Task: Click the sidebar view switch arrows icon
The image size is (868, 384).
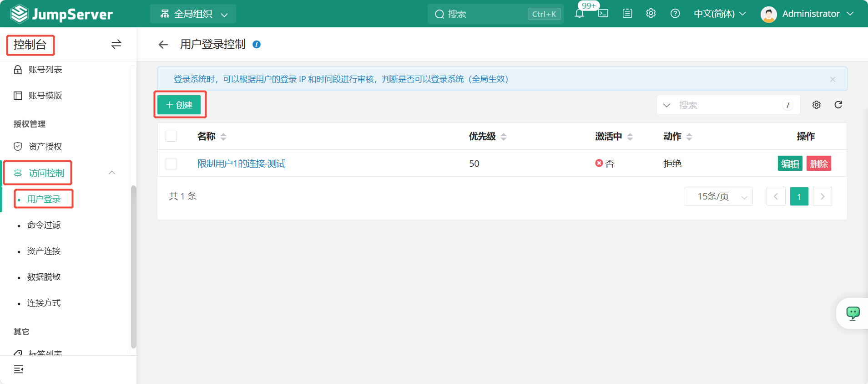Action: click(x=116, y=44)
